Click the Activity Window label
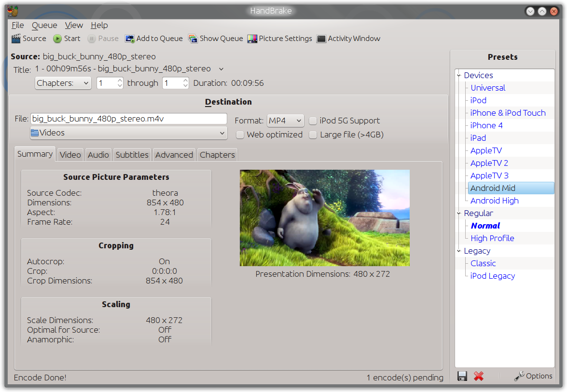Screen dimensions: 567x392 (354, 39)
